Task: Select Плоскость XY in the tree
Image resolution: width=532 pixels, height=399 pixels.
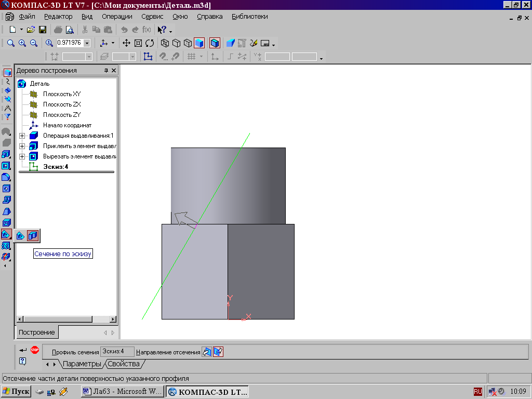Action: click(62, 94)
